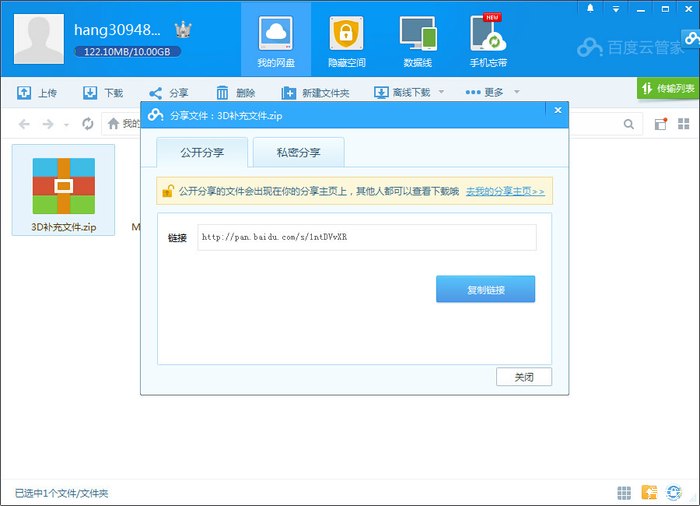This screenshot has width=700, height=506.
Task: Follow the 去我的分享主页 link
Action: tap(505, 191)
